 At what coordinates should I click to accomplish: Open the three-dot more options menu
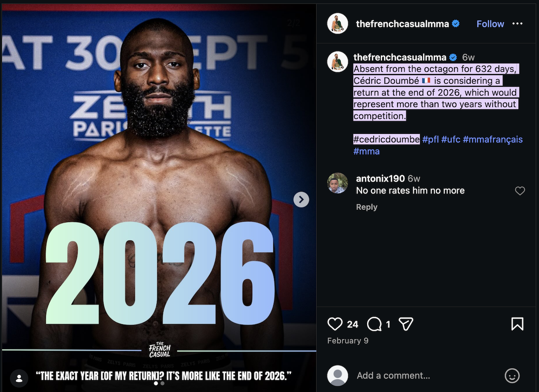[517, 24]
